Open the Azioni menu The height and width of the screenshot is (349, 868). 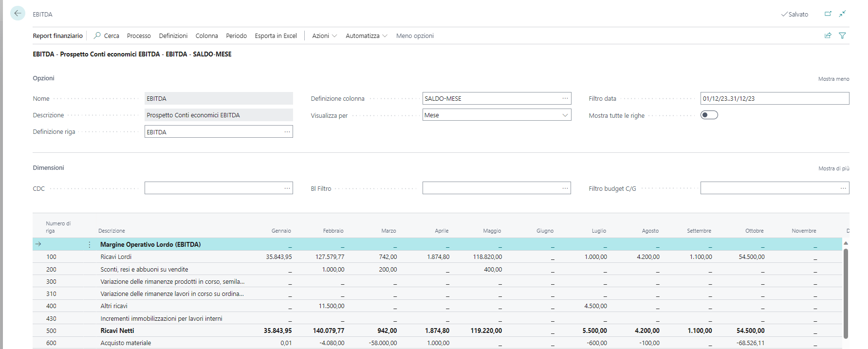coord(324,36)
